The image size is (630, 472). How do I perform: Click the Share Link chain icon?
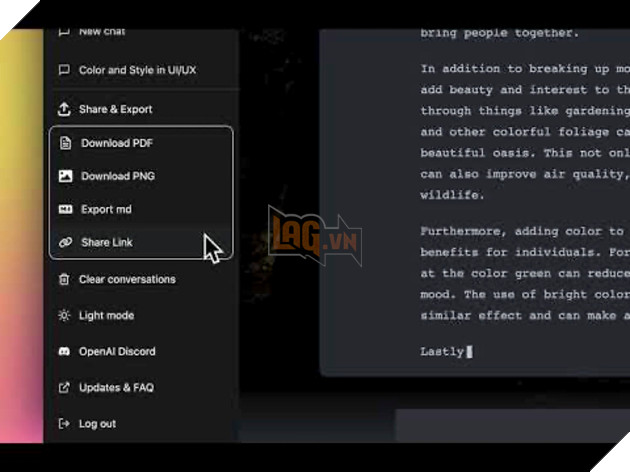click(66, 242)
